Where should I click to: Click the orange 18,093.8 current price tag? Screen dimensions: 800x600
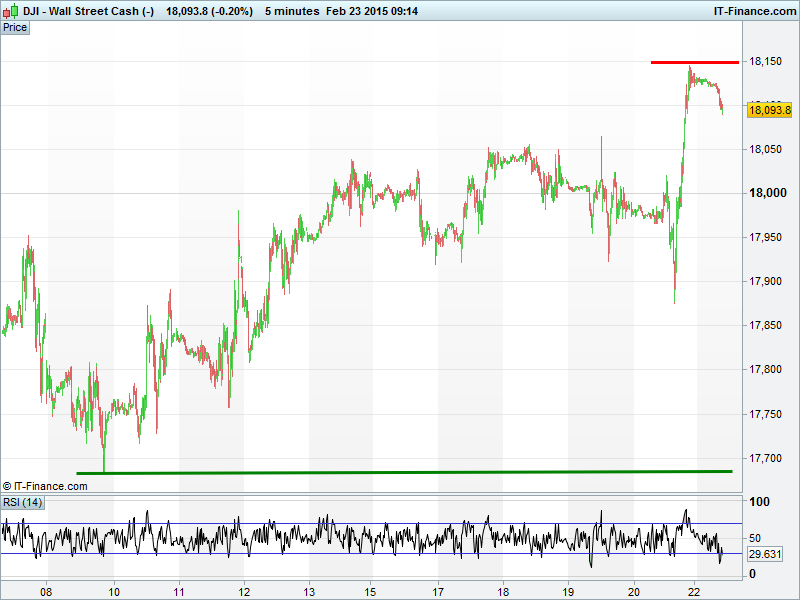click(x=769, y=110)
